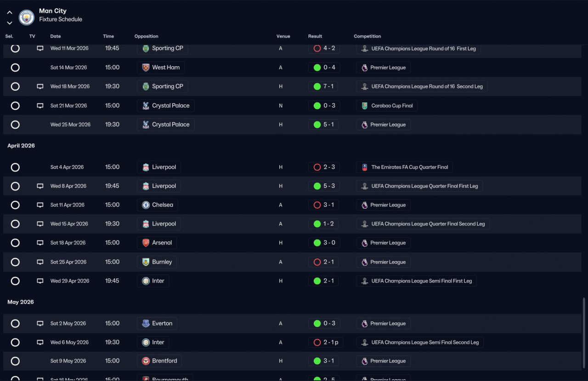Click the Chelsea club badge

point(146,205)
